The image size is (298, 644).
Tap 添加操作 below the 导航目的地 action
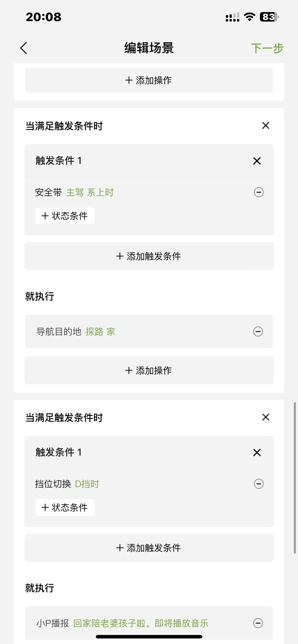click(149, 370)
